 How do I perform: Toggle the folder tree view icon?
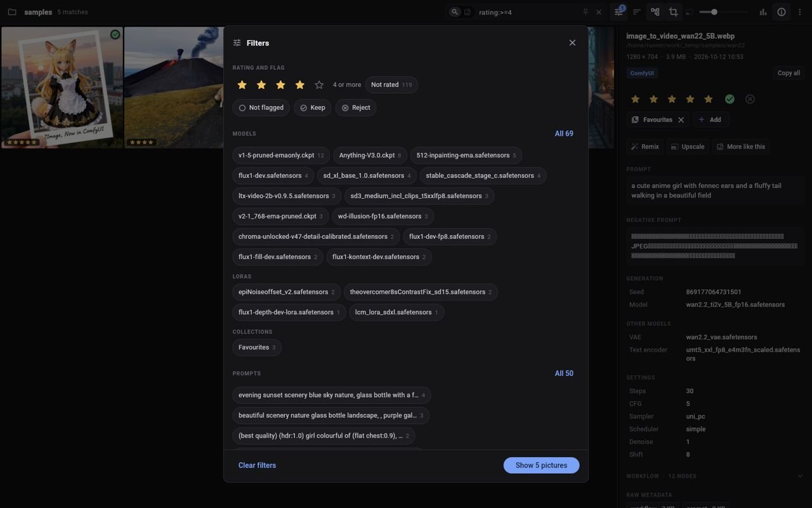(655, 11)
